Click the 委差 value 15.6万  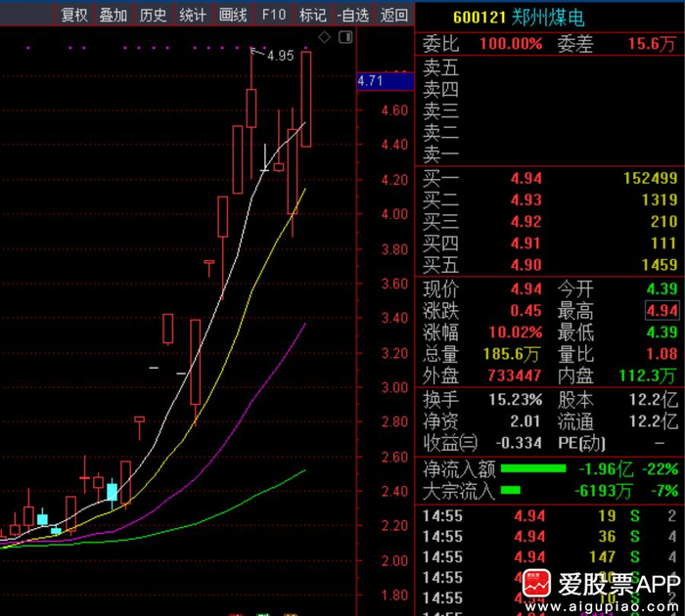(x=652, y=44)
